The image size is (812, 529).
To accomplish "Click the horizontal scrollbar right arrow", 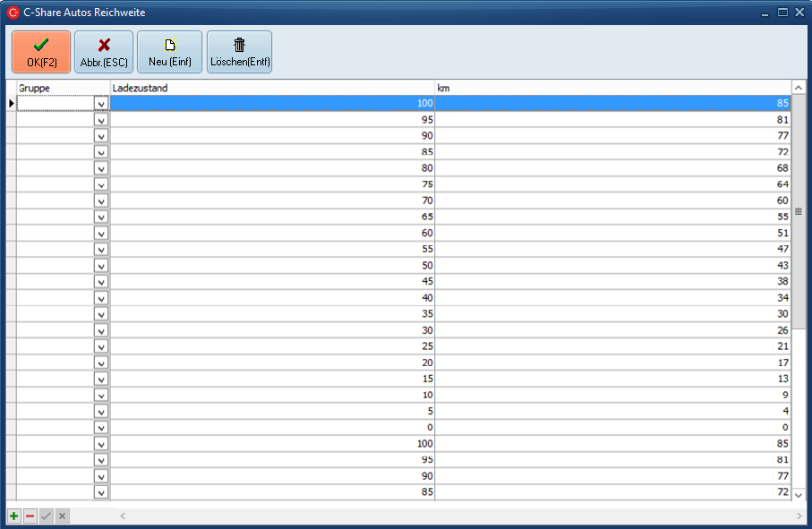I will [x=799, y=516].
